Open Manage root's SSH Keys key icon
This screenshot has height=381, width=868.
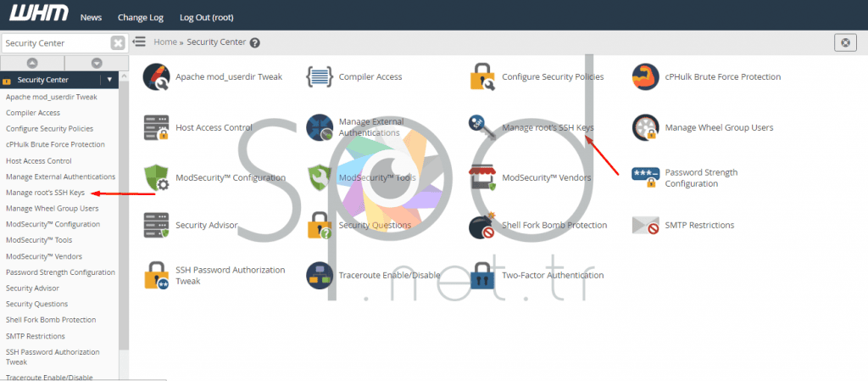coord(482,128)
